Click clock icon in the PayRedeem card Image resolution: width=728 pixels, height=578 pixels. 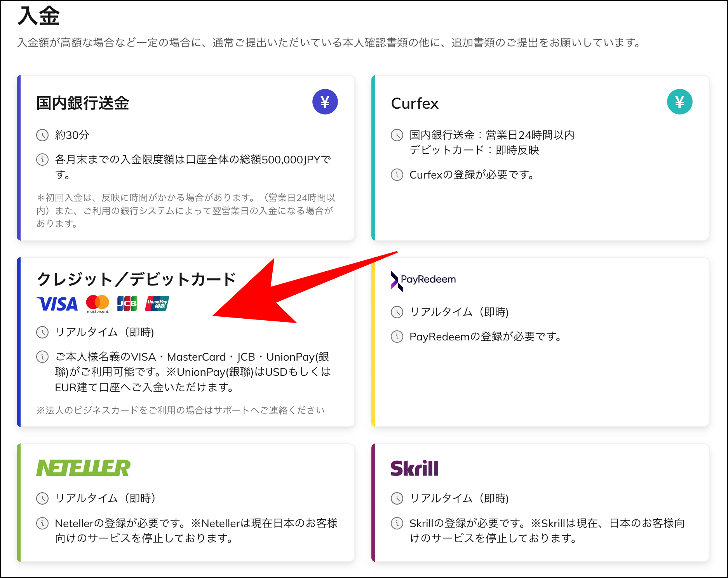[397, 312]
